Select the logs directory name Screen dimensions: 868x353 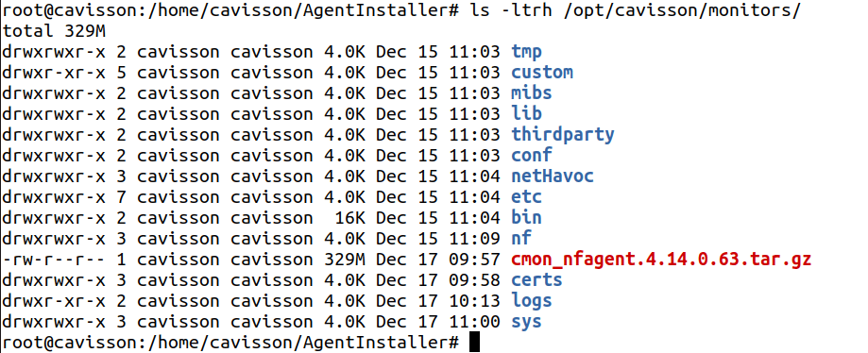(x=532, y=301)
